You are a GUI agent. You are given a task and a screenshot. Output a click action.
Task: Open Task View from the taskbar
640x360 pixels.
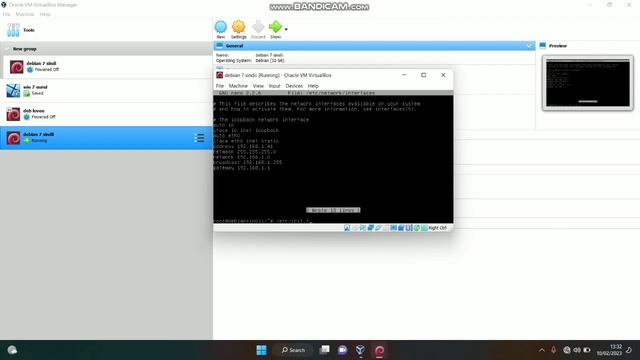(x=324, y=350)
